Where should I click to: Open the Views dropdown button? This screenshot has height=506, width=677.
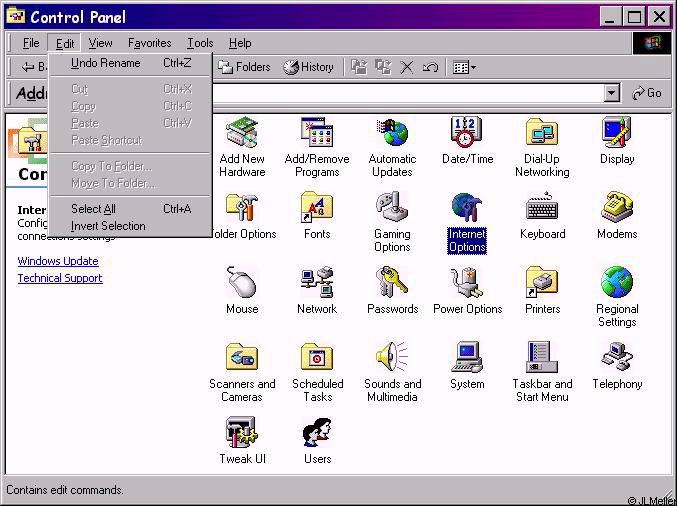[464, 67]
